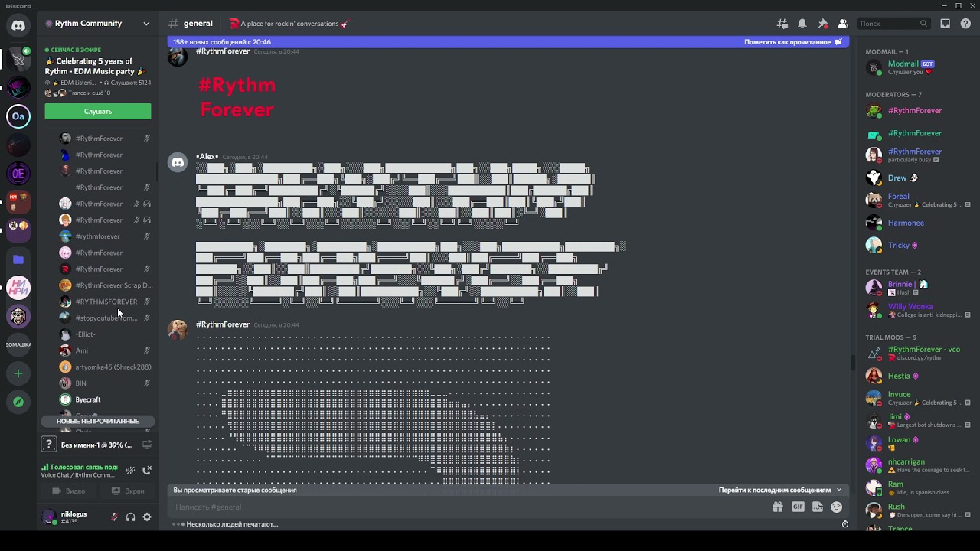The height and width of the screenshot is (551, 980).
Task: Open Tricky's profile
Action: point(915,245)
